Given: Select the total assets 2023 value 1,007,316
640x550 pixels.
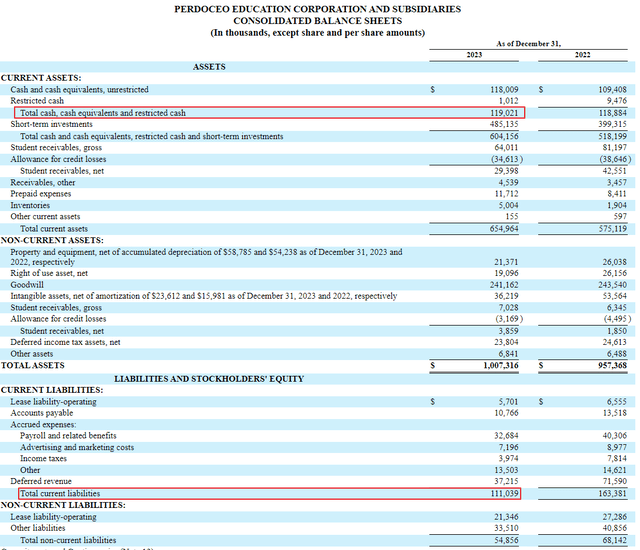Looking at the screenshot, I should 501,365.
